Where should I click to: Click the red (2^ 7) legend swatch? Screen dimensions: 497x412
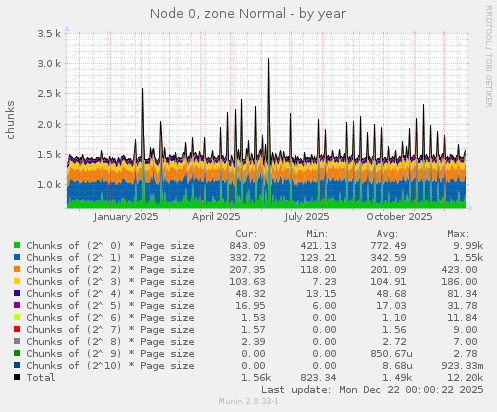17,329
